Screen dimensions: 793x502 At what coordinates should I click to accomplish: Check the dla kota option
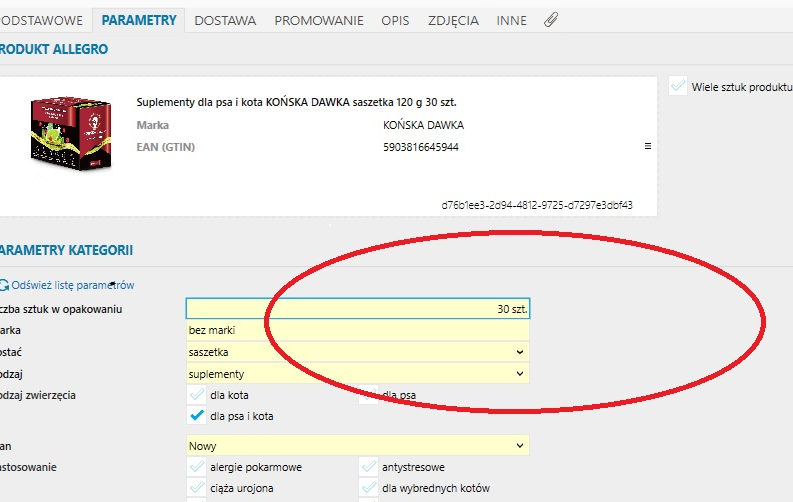click(197, 395)
